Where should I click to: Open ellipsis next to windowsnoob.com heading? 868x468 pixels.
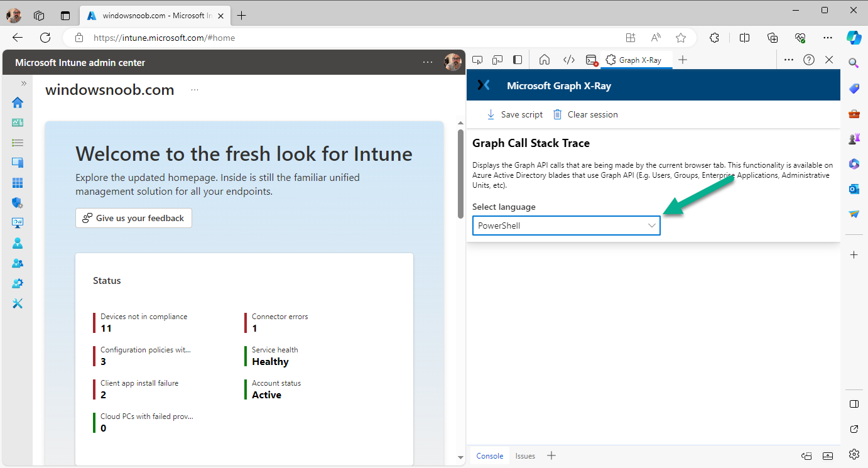coord(195,90)
